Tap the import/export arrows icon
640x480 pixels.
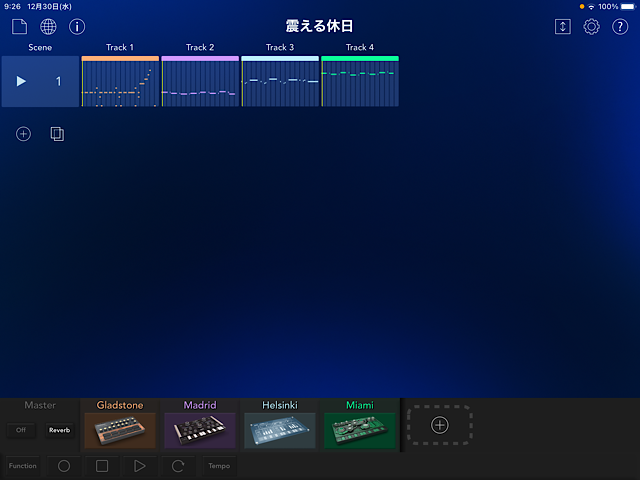(x=562, y=27)
